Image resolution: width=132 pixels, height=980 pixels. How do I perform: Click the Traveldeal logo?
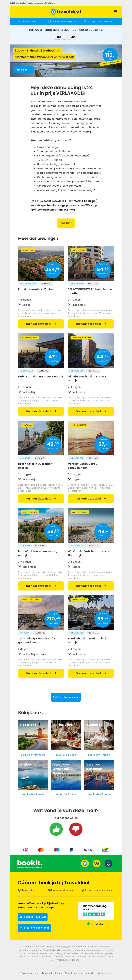point(66,12)
